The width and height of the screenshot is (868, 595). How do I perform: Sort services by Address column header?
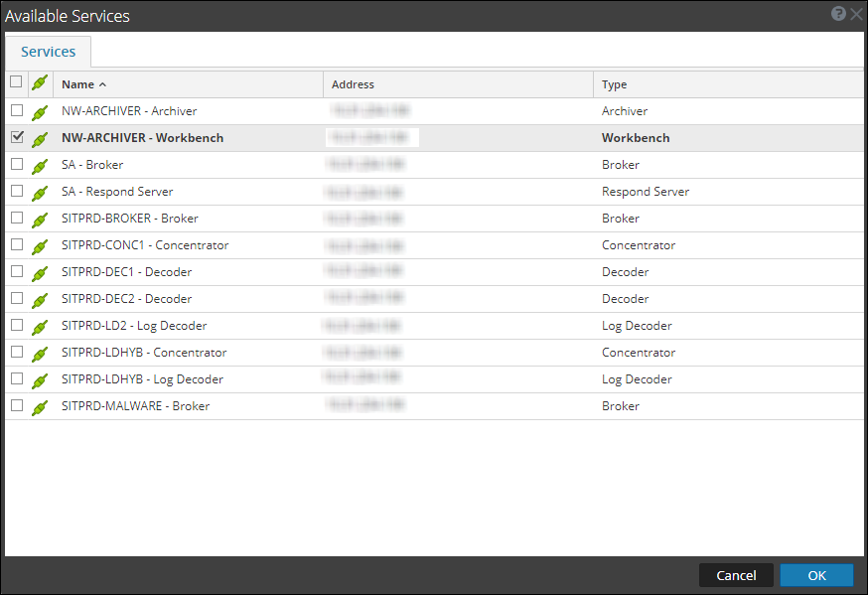pyautogui.click(x=353, y=84)
